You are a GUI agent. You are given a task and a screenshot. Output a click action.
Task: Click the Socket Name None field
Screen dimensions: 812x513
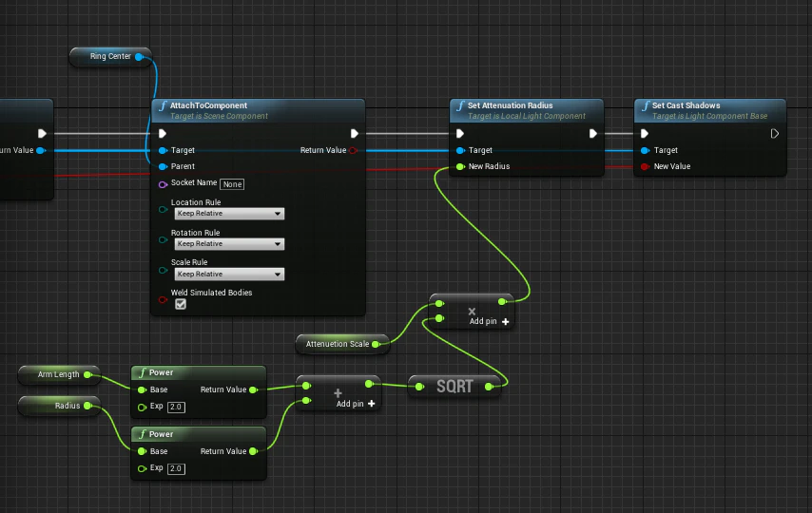[x=232, y=184]
